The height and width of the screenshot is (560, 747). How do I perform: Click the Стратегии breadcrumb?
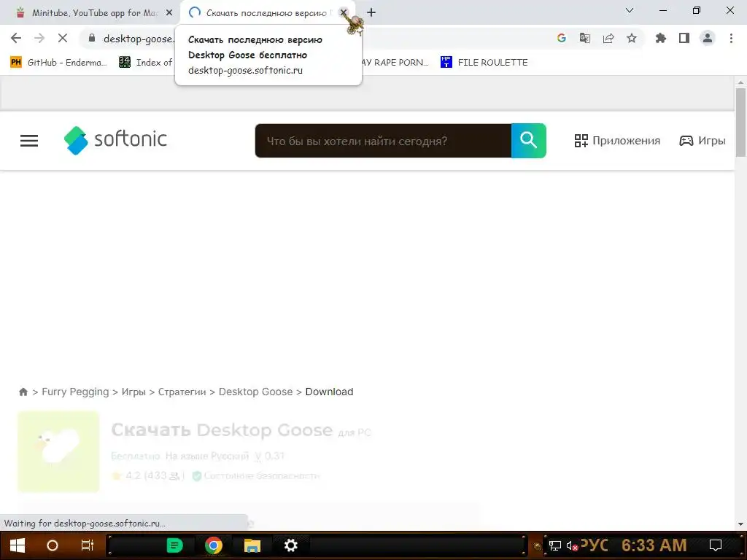click(182, 392)
